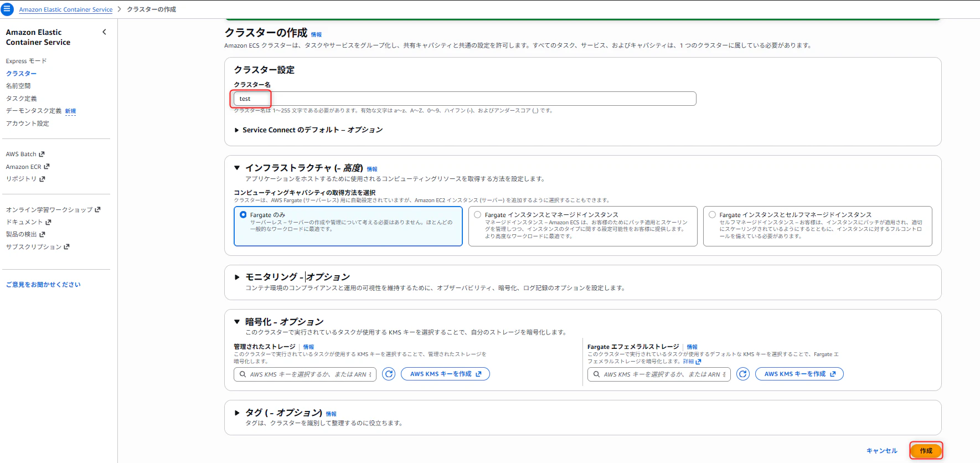Open the 情報 link beside 管理されたストレージ
Image resolution: width=980 pixels, height=463 pixels.
point(308,347)
